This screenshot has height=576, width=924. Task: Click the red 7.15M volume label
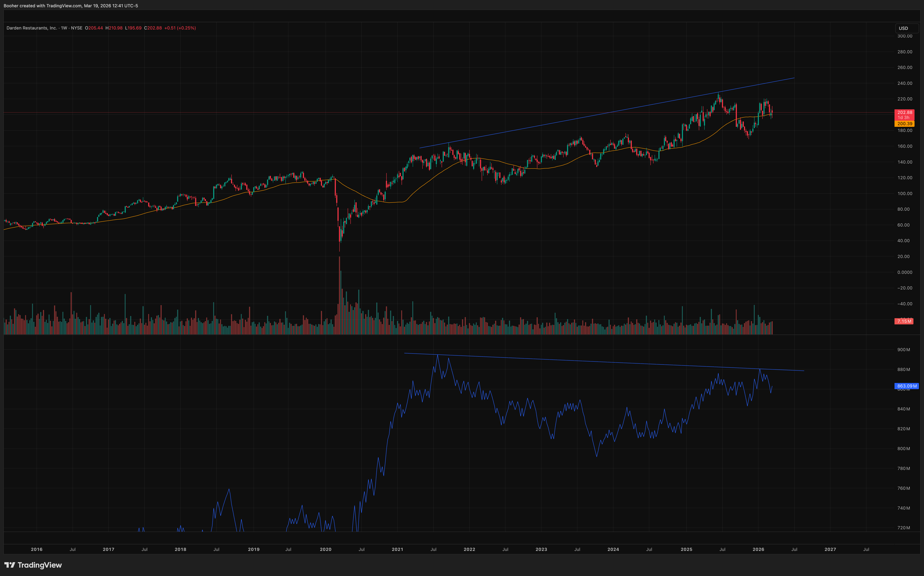[x=904, y=321]
